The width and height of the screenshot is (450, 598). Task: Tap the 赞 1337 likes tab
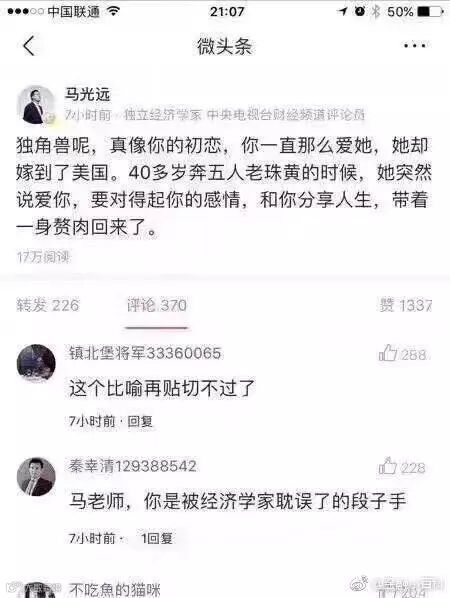click(x=405, y=305)
